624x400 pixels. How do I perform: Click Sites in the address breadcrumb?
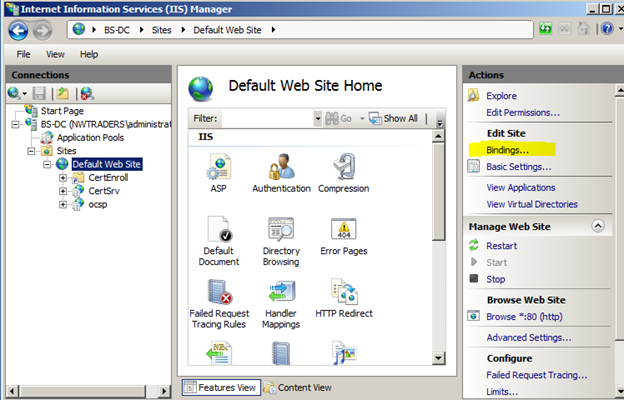click(161, 30)
